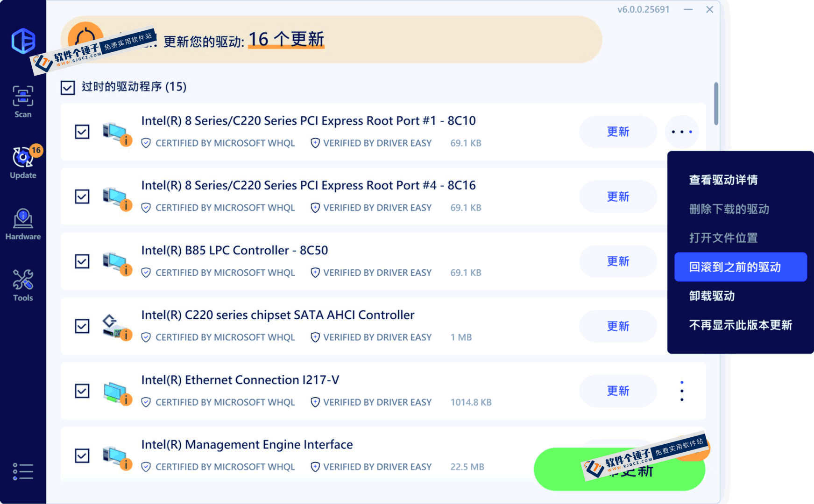Uncheck Ethernet Connection I217-V checkbox

(82, 391)
